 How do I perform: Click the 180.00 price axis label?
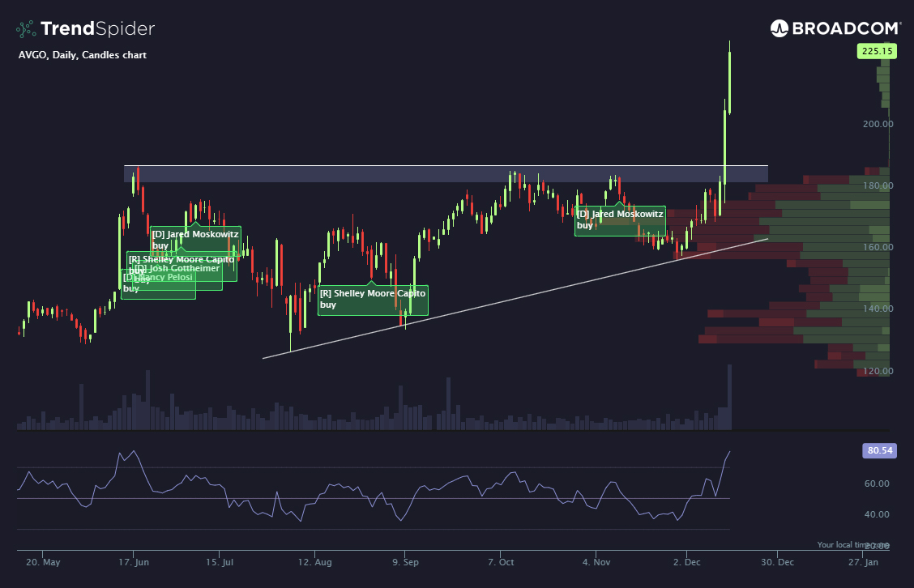pos(878,185)
